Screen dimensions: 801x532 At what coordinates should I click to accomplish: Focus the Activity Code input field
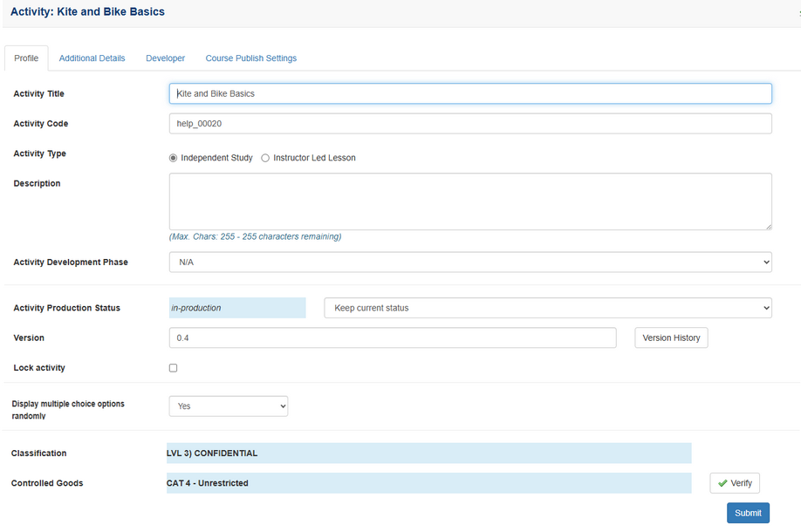pyautogui.click(x=469, y=124)
